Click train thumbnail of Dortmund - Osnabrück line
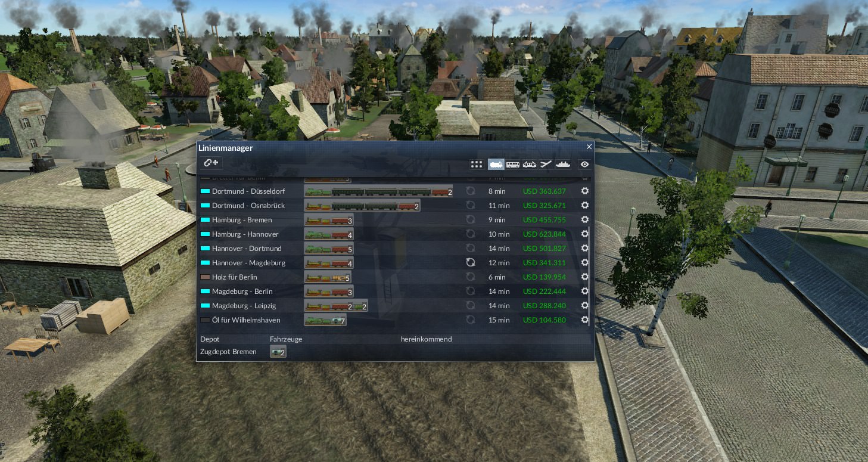This screenshot has width=868, height=462. click(362, 206)
